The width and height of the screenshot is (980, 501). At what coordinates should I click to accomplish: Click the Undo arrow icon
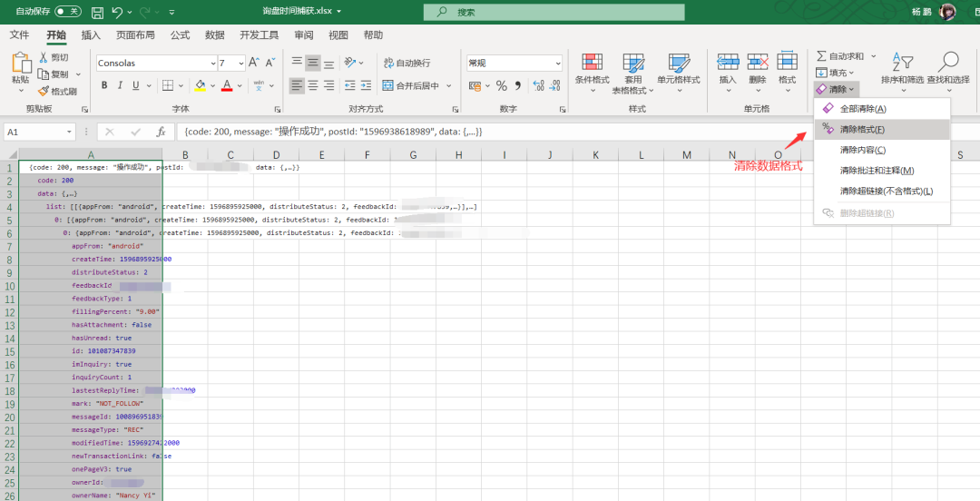117,12
